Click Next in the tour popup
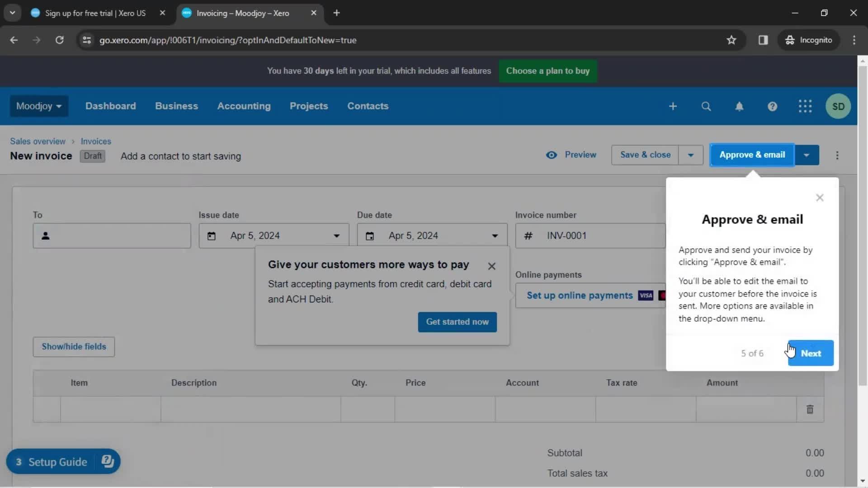The image size is (868, 488). point(811,353)
